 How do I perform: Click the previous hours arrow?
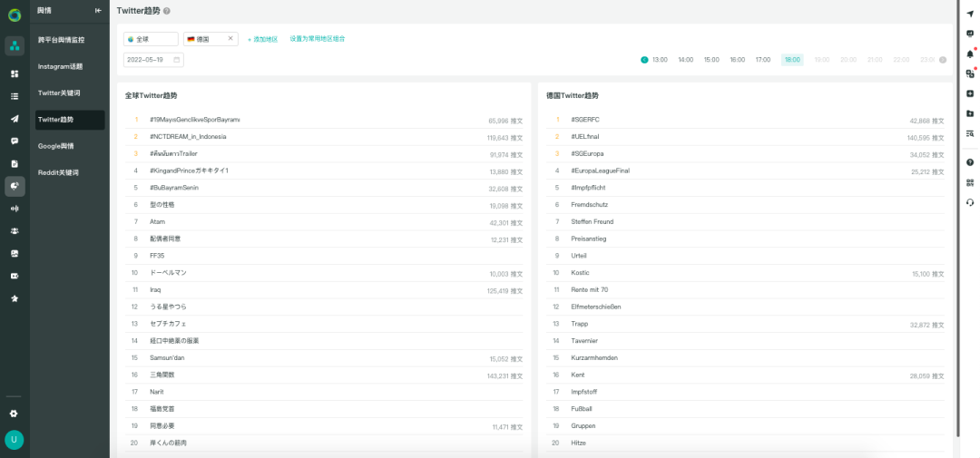[x=644, y=60]
